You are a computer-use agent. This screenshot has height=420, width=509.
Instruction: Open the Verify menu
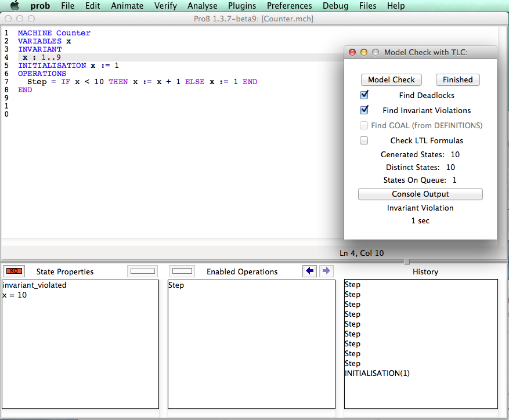tap(165, 6)
